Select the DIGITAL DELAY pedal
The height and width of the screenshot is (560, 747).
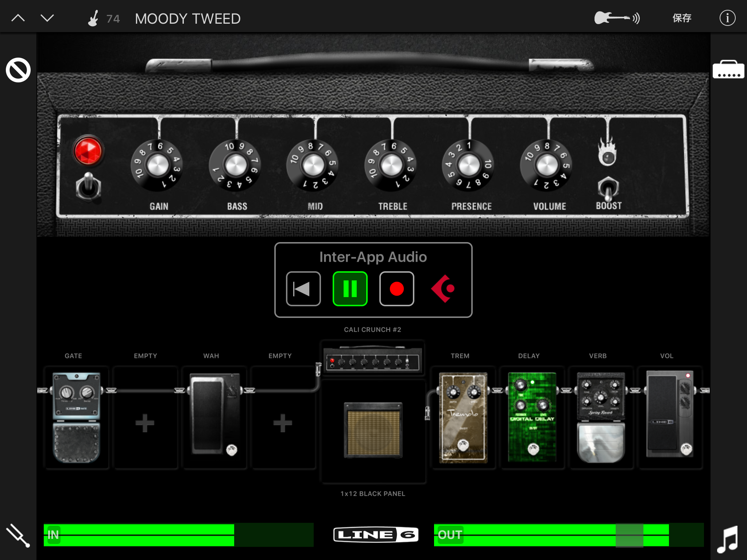[x=532, y=417]
